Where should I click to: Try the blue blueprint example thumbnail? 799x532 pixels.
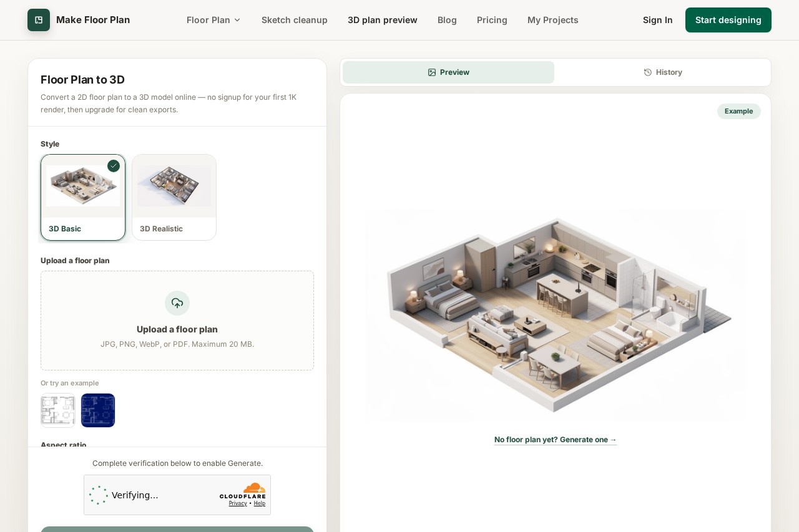pos(98,410)
